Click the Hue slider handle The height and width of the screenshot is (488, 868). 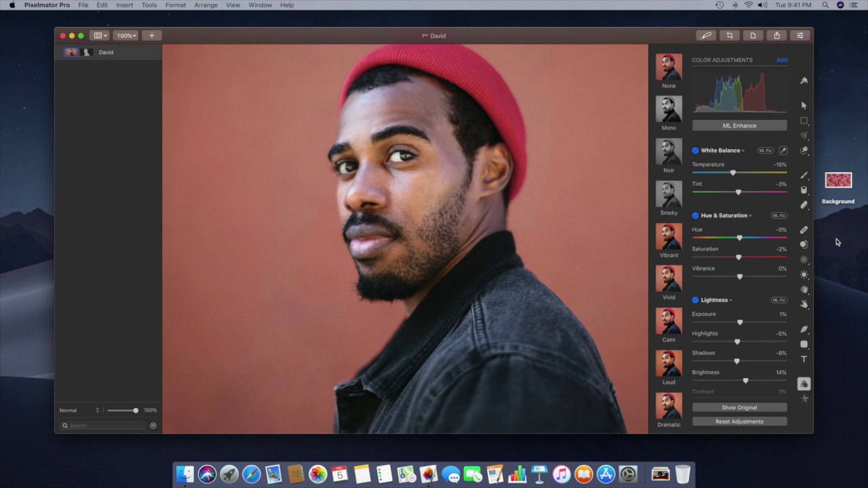pyautogui.click(x=739, y=237)
